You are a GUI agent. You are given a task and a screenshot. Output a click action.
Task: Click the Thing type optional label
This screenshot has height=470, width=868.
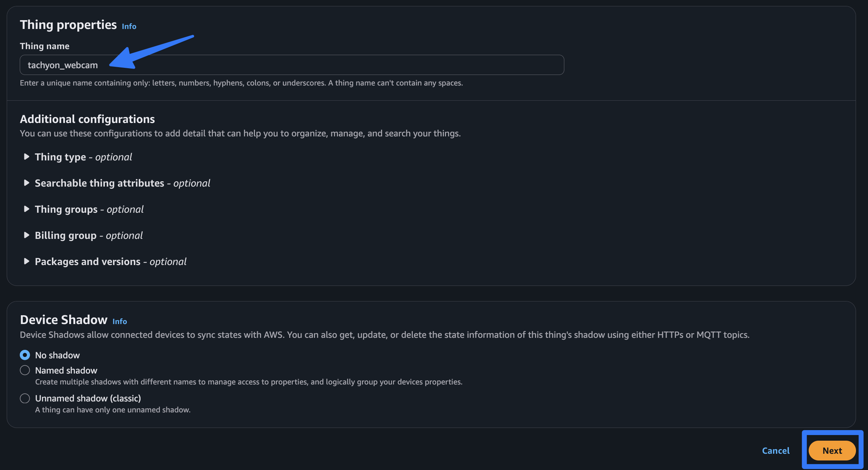(83, 157)
